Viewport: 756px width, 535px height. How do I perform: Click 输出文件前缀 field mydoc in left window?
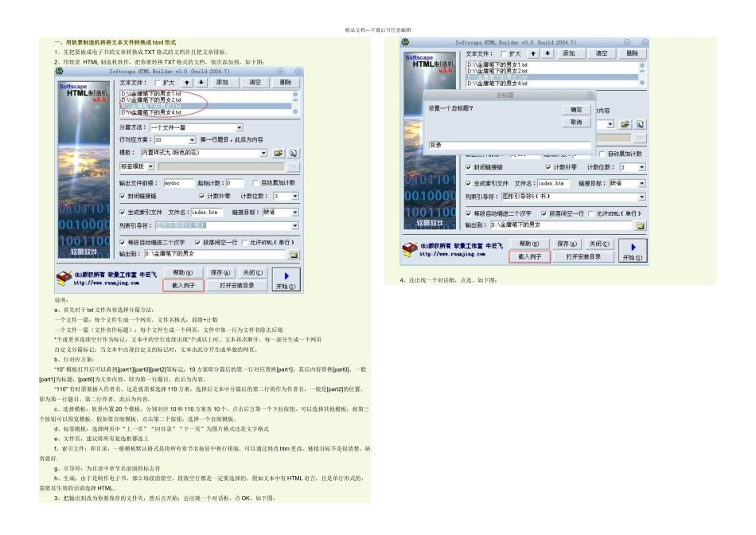pyautogui.click(x=178, y=183)
